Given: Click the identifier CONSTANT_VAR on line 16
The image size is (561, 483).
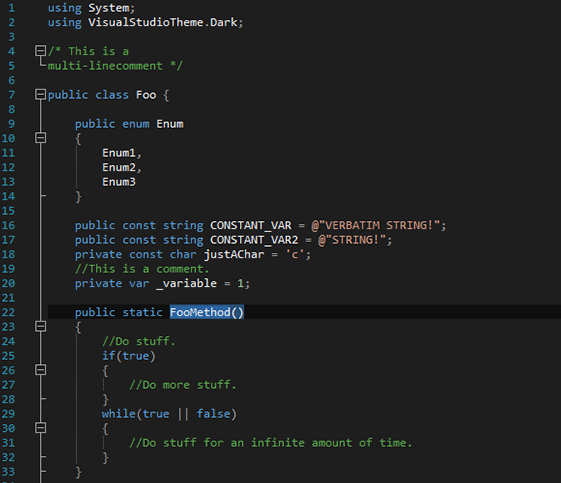Looking at the screenshot, I should [x=251, y=225].
